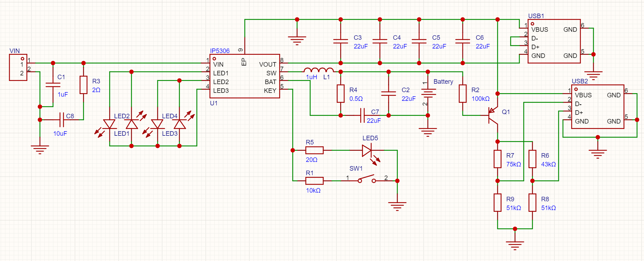The width and height of the screenshot is (644, 261).
Task: Select the Battery cell symbol
Action: [428, 93]
